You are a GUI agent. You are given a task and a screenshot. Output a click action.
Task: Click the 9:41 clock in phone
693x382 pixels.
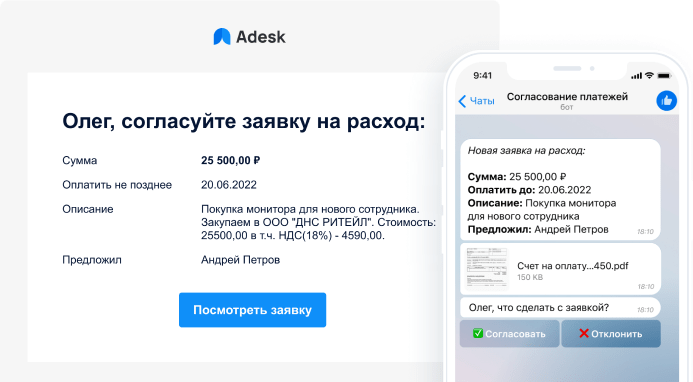pyautogui.click(x=483, y=76)
